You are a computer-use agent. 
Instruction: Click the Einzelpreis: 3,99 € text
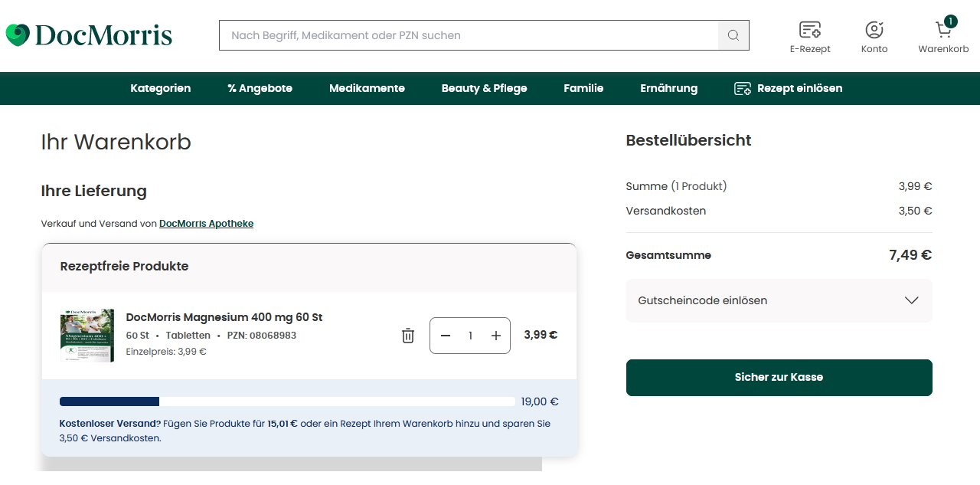166,352
